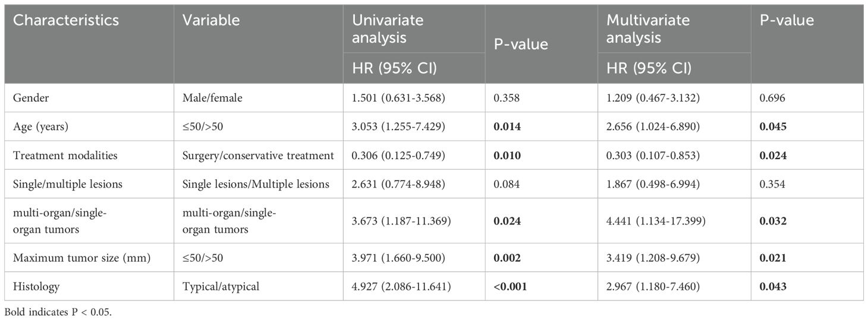Select the Multivariate analysis header cell
The image size is (868, 320).
click(x=648, y=28)
